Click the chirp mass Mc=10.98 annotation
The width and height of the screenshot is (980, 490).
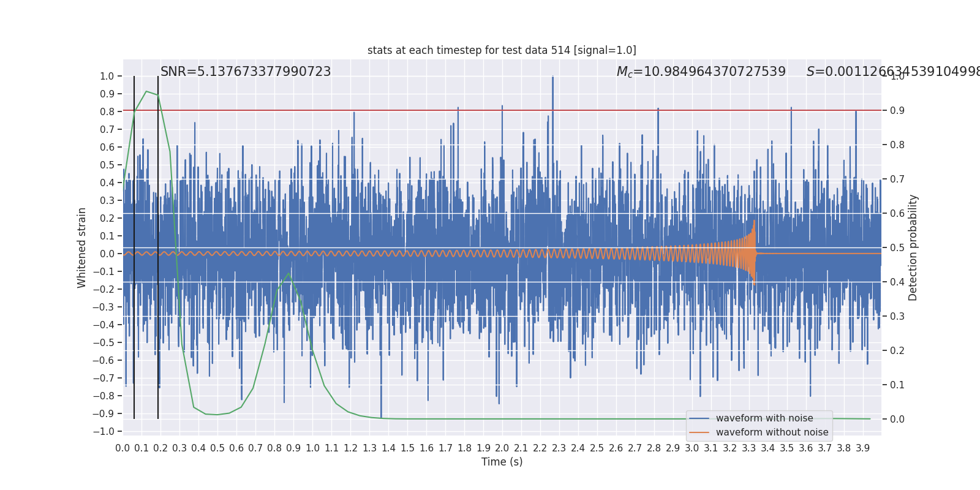click(701, 72)
